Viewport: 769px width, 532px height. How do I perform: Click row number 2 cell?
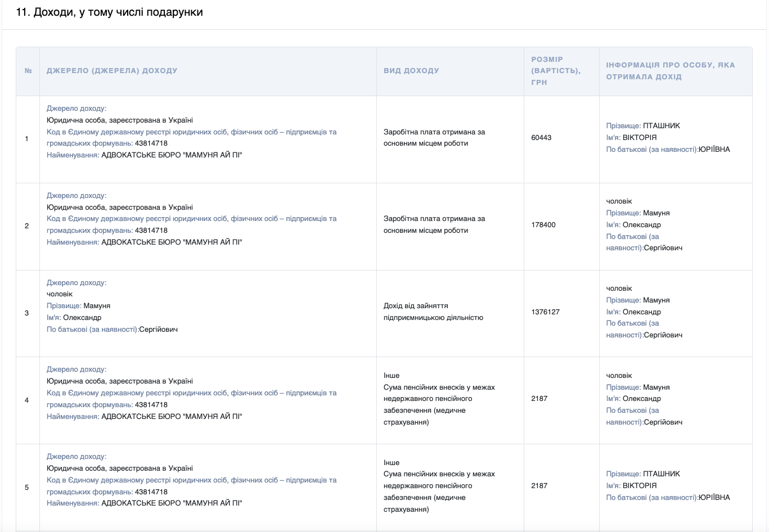(x=26, y=226)
